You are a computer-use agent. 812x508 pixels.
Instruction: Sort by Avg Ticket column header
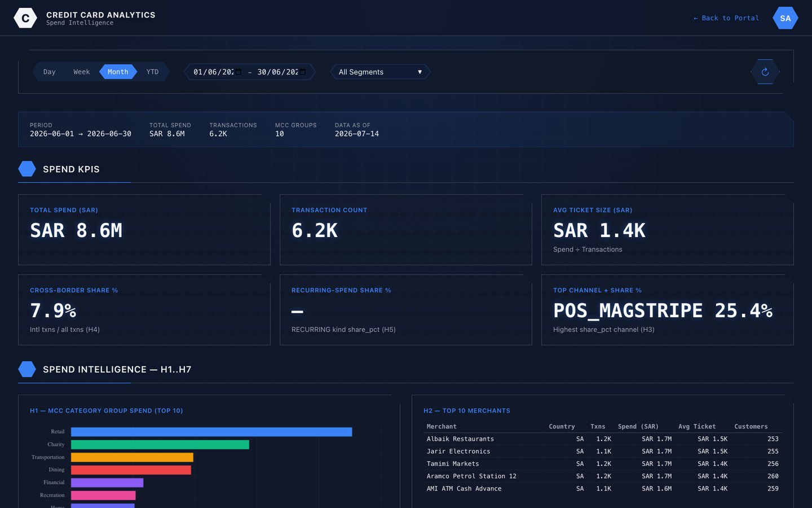click(x=697, y=427)
